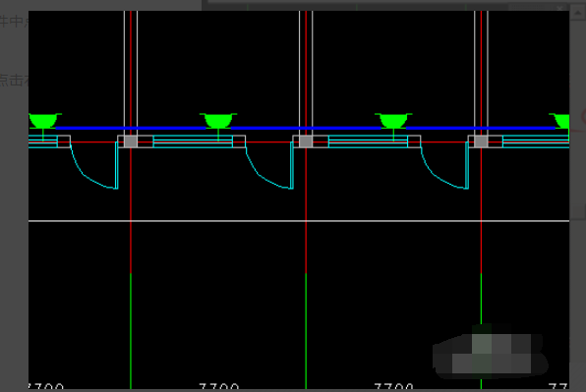Select the cyan window panel right of the first column
586x392 pixels.
click(x=193, y=141)
